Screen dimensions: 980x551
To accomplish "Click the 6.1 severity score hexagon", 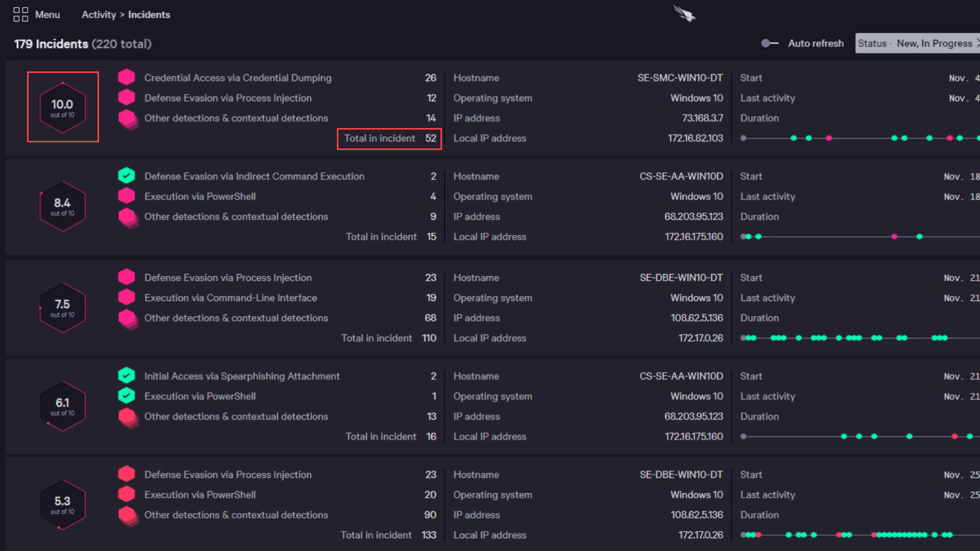I will 62,406.
